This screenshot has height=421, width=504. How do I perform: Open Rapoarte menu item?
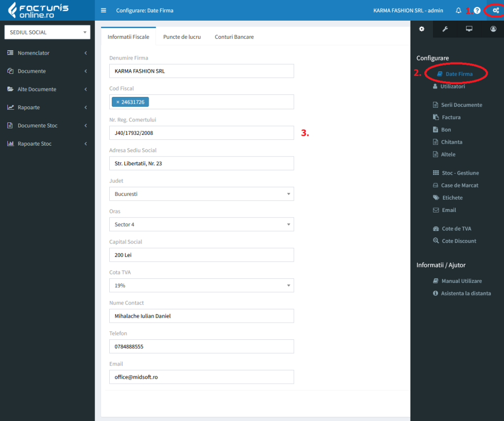click(x=47, y=107)
